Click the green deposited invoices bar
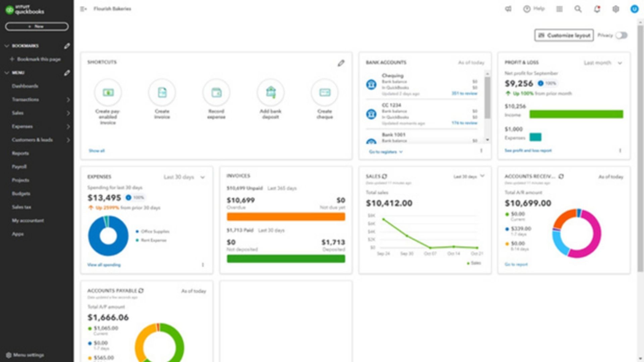 tap(286, 258)
